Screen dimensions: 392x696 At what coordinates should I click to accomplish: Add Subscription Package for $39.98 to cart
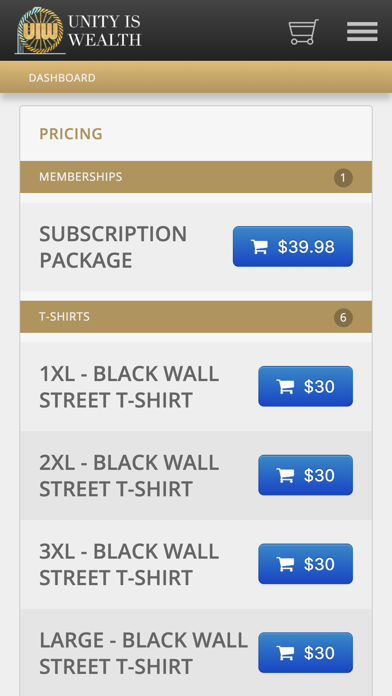pyautogui.click(x=293, y=246)
